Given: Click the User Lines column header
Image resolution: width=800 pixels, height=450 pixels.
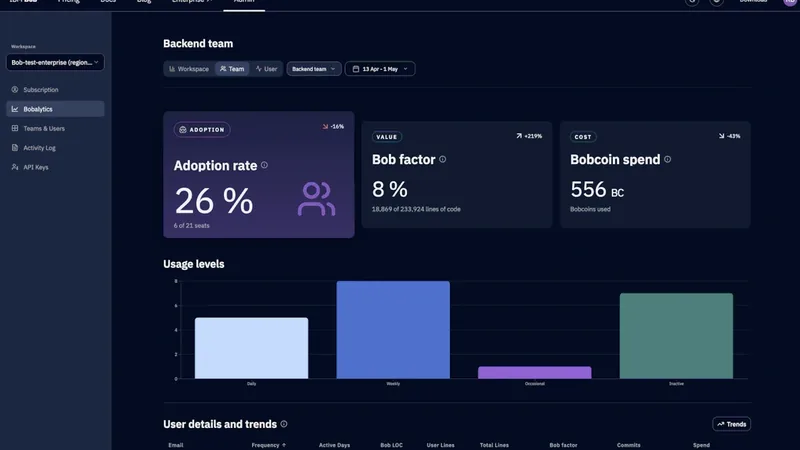Looking at the screenshot, I should point(440,445).
